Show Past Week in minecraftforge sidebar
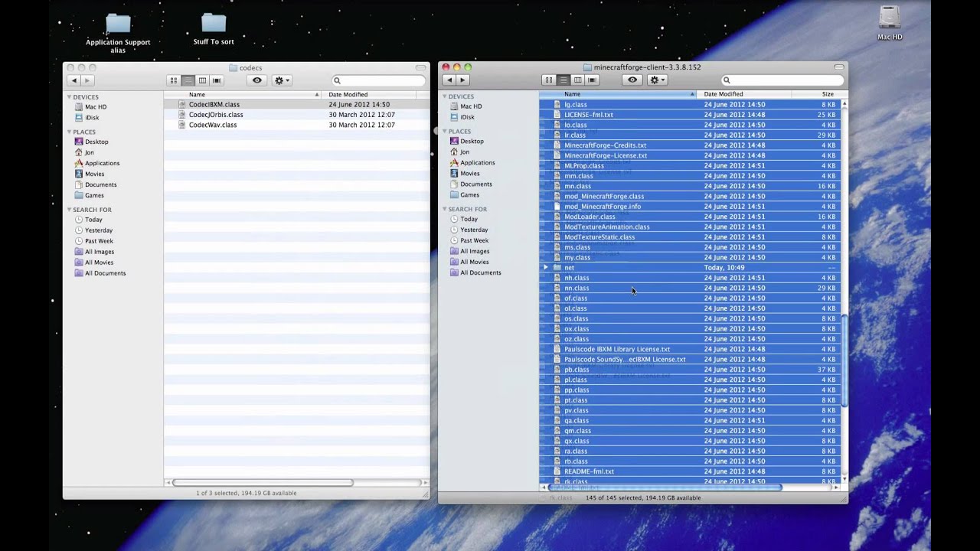Image resolution: width=980 pixels, height=551 pixels. [x=474, y=240]
